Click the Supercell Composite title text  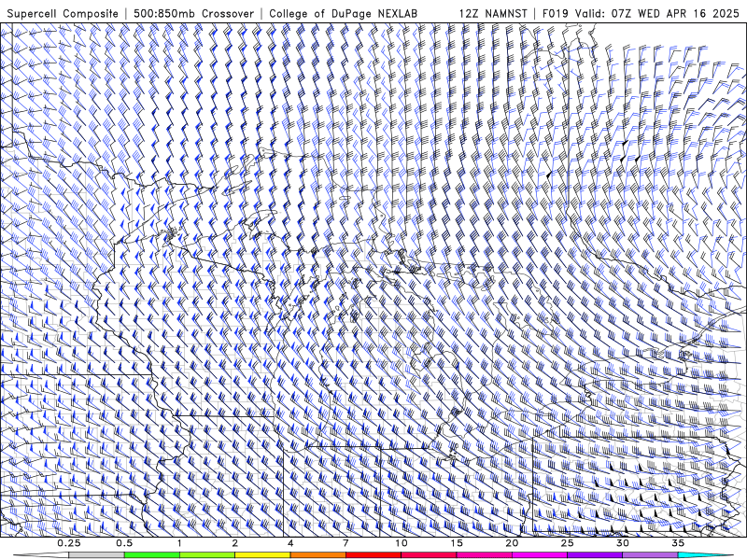point(63,13)
